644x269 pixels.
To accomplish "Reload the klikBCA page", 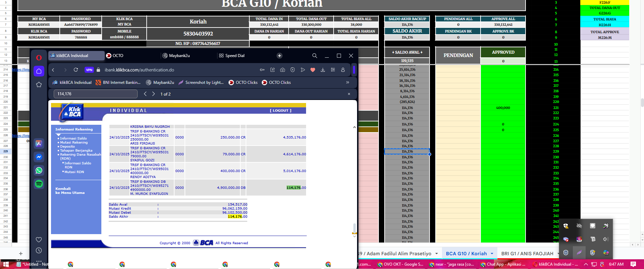I will click(76, 70).
